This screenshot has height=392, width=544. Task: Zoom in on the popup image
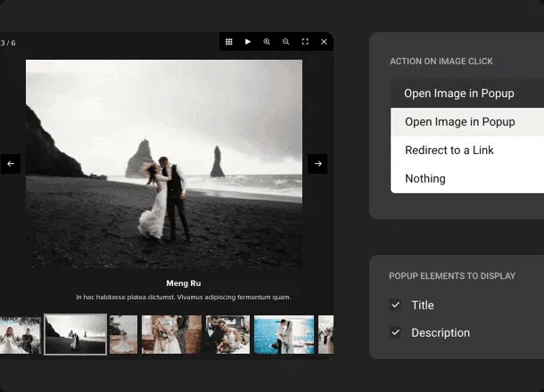pos(267,42)
